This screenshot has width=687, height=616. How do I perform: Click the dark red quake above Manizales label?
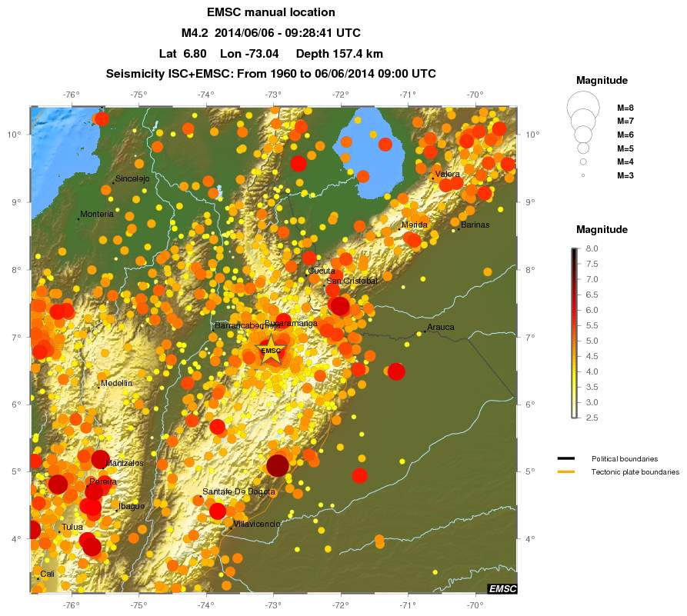[100, 459]
